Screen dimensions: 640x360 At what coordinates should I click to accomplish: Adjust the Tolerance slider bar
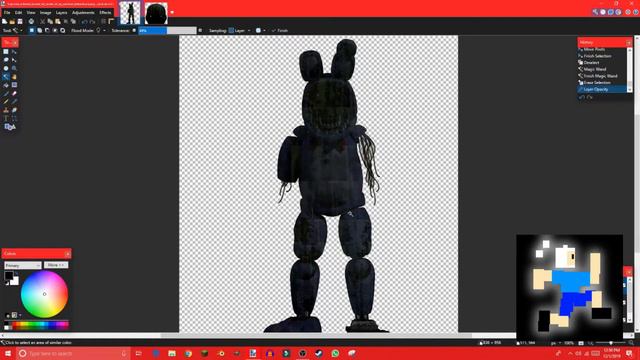click(167, 31)
